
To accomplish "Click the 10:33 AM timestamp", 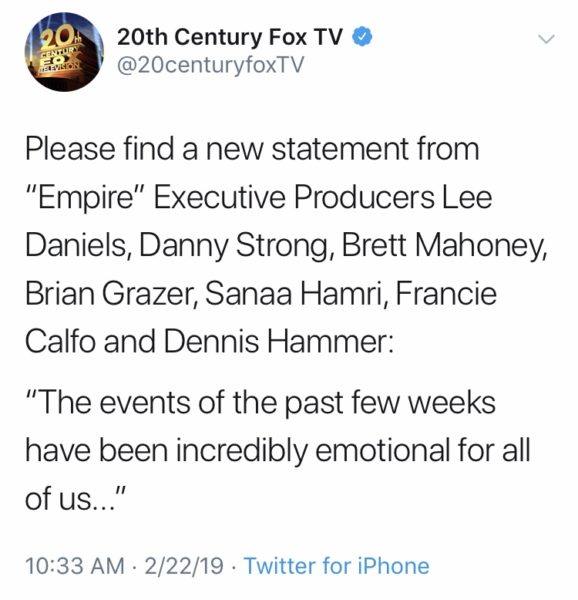I will pos(75,566).
